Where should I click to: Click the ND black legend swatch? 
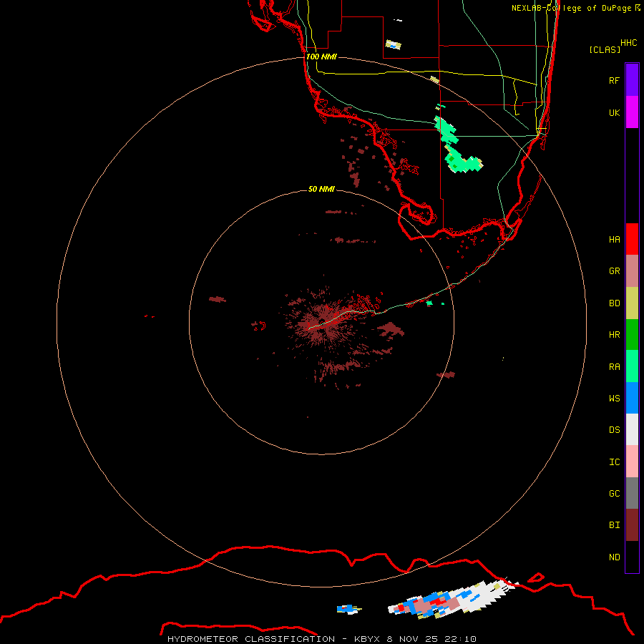click(x=632, y=557)
